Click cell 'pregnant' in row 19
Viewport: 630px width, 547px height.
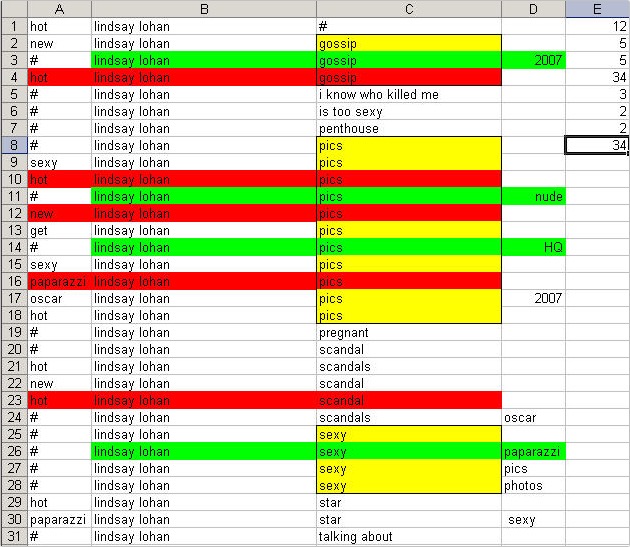[409, 332]
